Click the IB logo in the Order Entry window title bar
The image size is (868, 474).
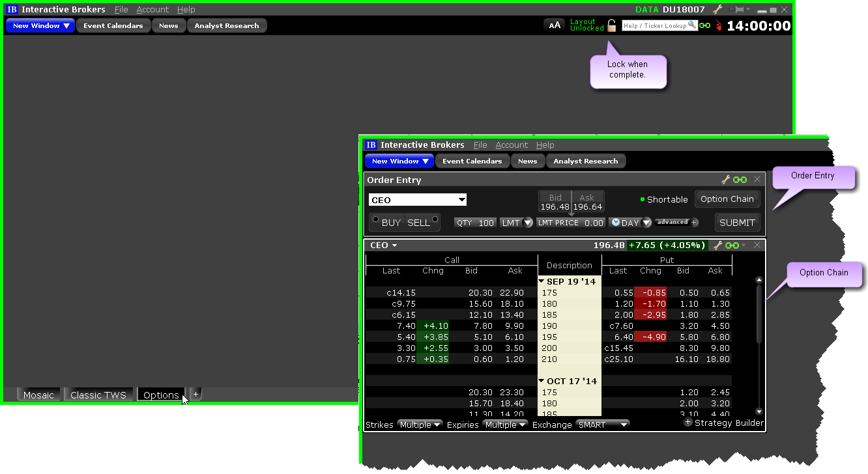pos(371,145)
